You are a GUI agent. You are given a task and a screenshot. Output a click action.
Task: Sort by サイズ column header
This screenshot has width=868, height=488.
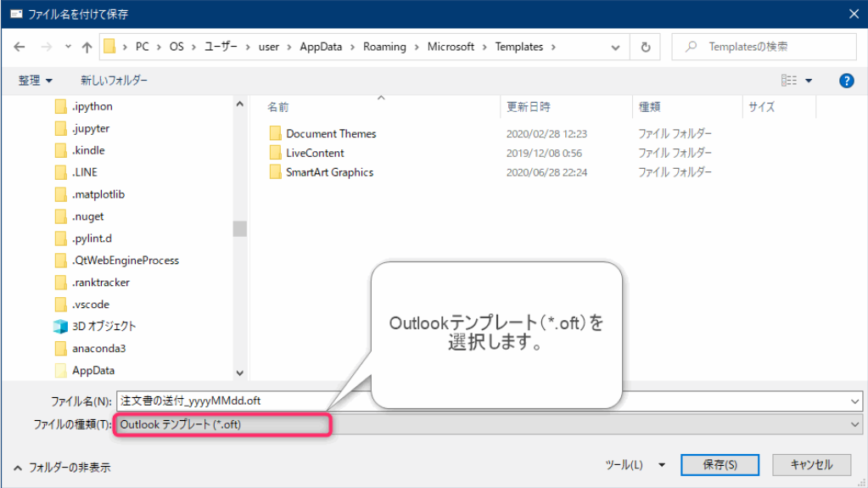[762, 107]
